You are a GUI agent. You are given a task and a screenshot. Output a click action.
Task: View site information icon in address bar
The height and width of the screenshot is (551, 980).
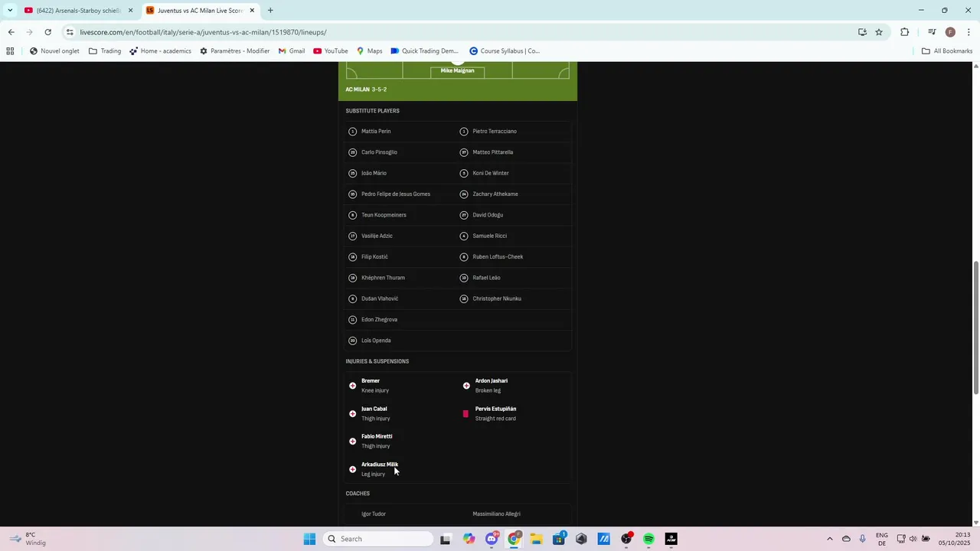(70, 32)
